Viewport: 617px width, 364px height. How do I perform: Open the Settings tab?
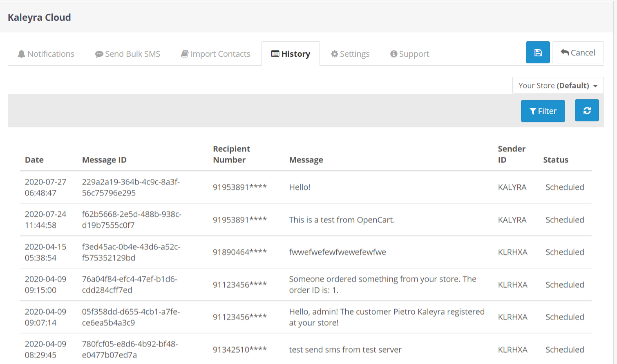coord(350,54)
